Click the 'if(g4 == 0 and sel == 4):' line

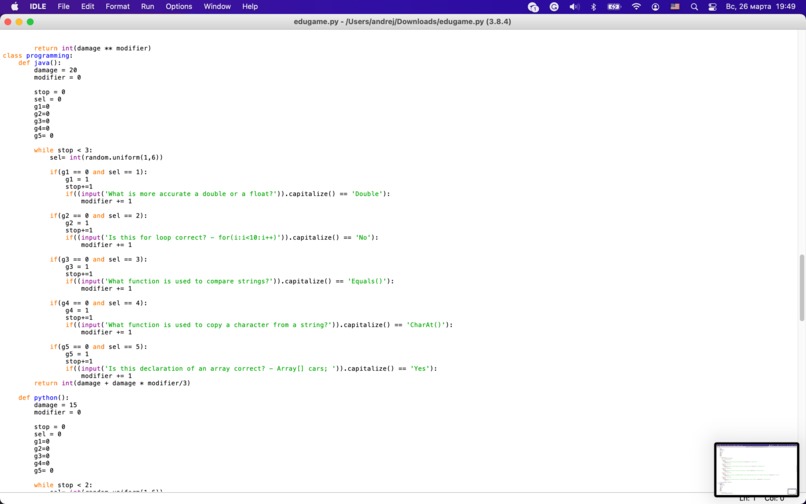(98, 303)
